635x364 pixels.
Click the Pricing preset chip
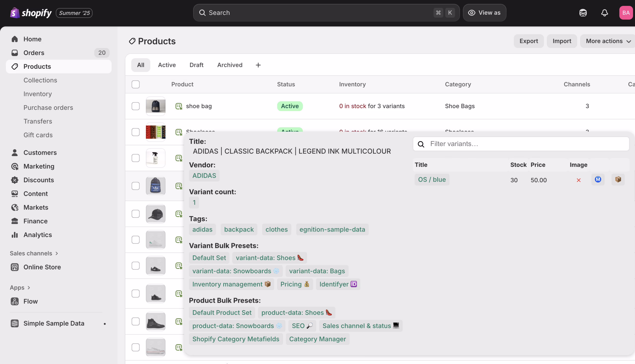(295, 284)
